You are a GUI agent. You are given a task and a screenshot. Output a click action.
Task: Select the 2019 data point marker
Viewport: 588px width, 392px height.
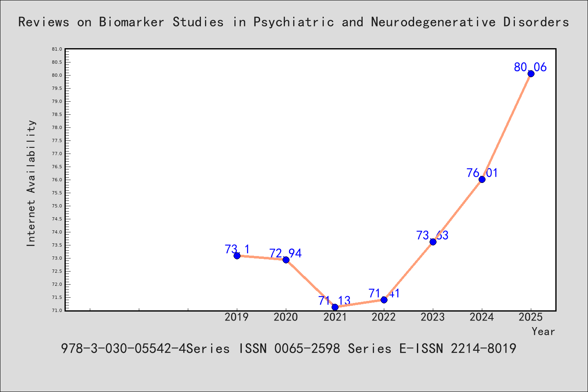237,256
